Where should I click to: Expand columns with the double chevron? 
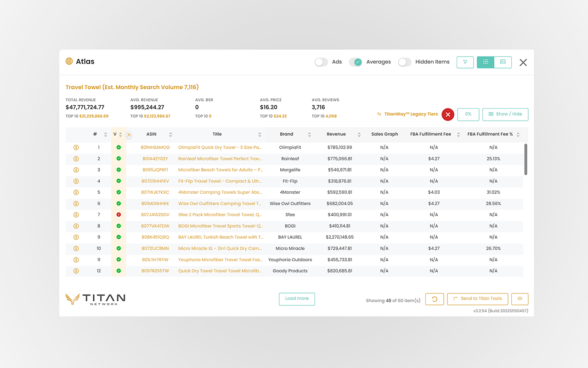pos(129,135)
